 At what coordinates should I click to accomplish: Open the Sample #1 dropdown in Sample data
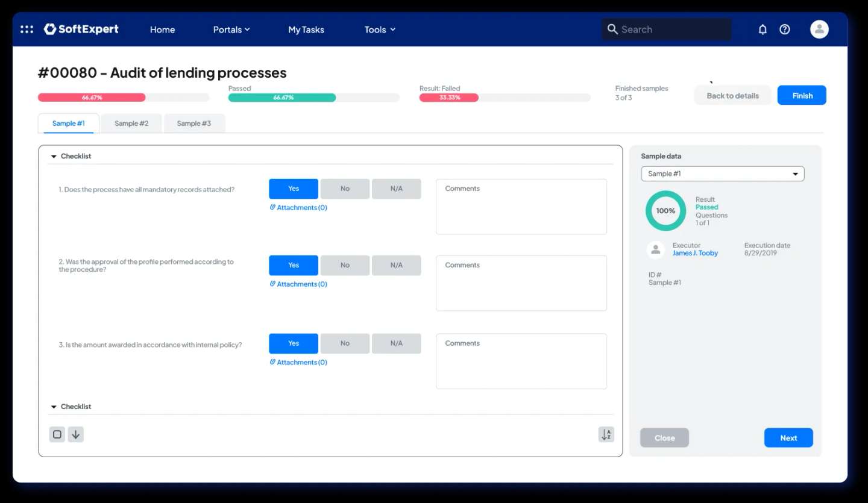722,173
